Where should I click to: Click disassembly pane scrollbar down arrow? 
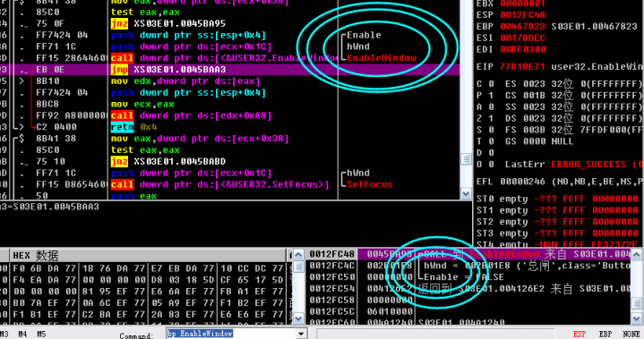click(466, 193)
